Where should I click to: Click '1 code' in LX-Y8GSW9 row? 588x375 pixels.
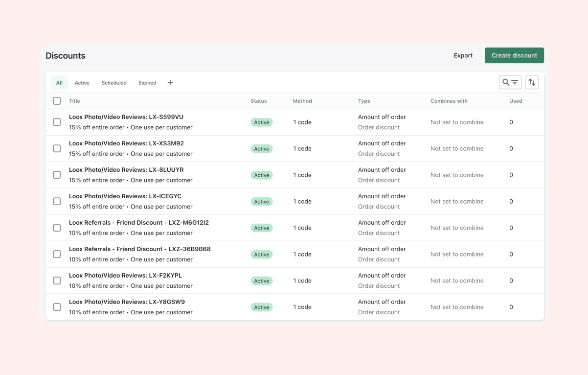click(x=302, y=307)
